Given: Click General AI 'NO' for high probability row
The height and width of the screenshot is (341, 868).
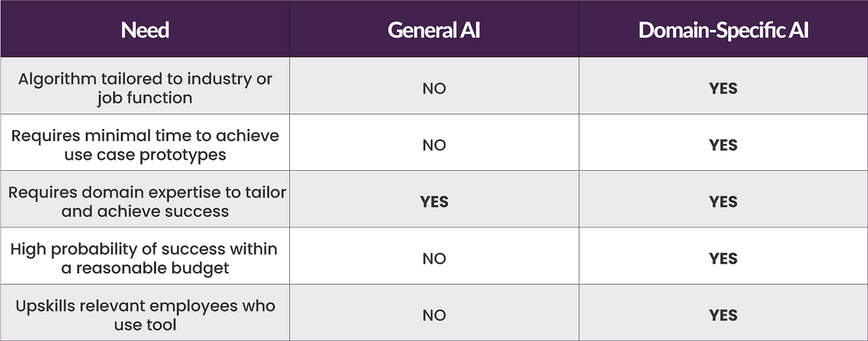Looking at the screenshot, I should (x=434, y=259).
